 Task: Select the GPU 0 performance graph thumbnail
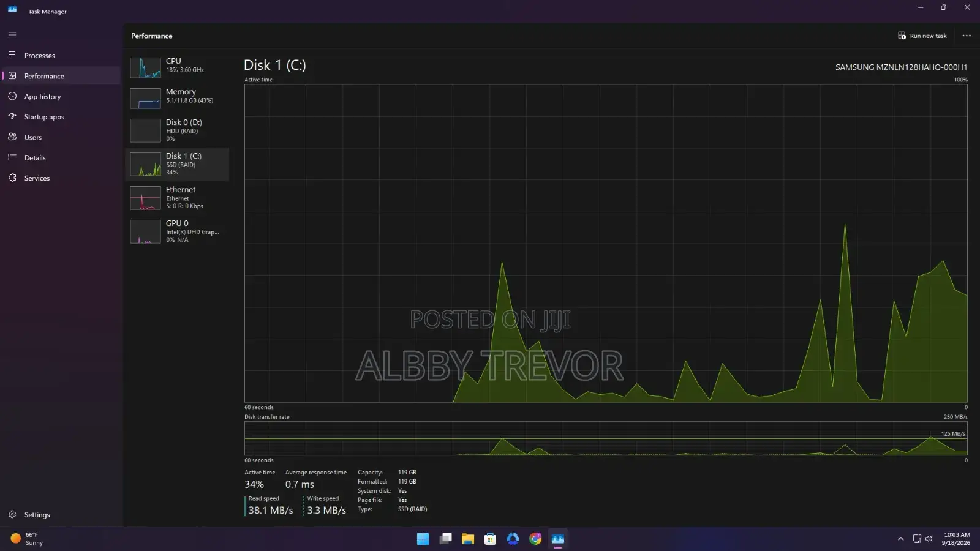[145, 231]
